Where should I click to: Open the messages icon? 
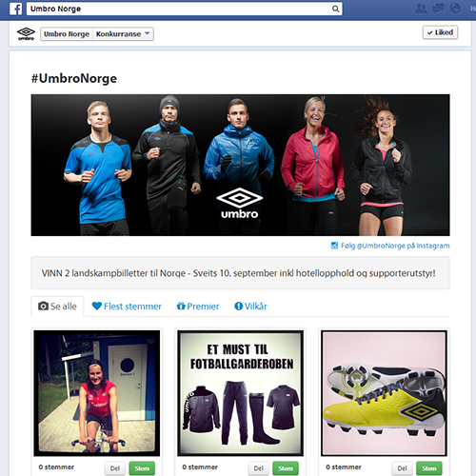(438, 9)
